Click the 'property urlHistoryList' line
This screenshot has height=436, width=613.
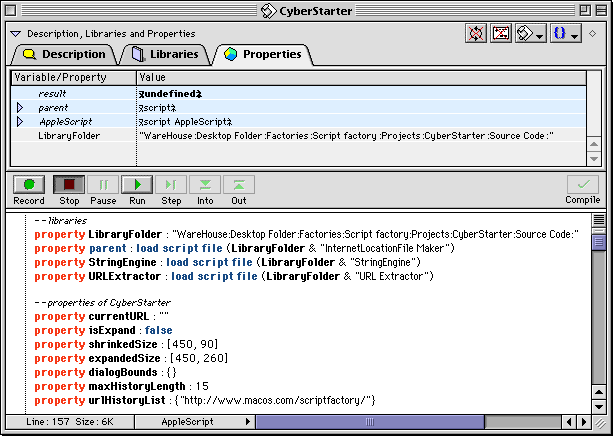(205, 400)
